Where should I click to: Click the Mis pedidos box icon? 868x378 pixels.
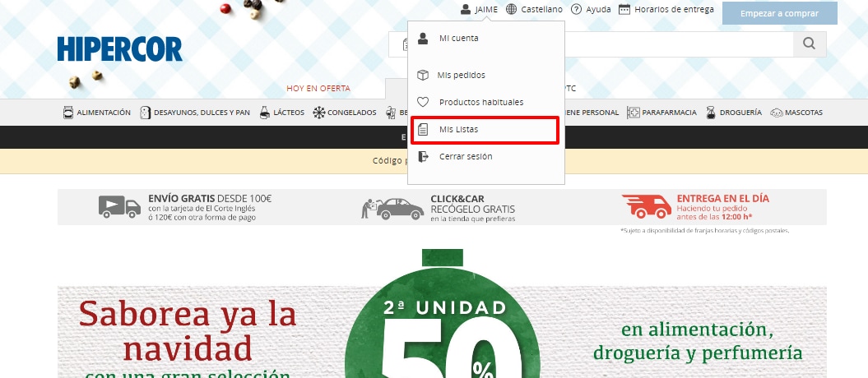coord(423,75)
